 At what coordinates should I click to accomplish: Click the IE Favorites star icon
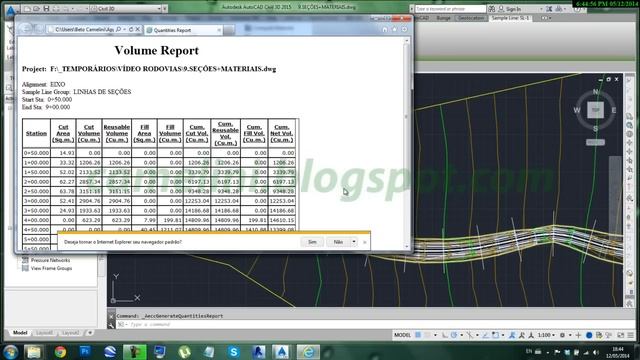[394, 29]
